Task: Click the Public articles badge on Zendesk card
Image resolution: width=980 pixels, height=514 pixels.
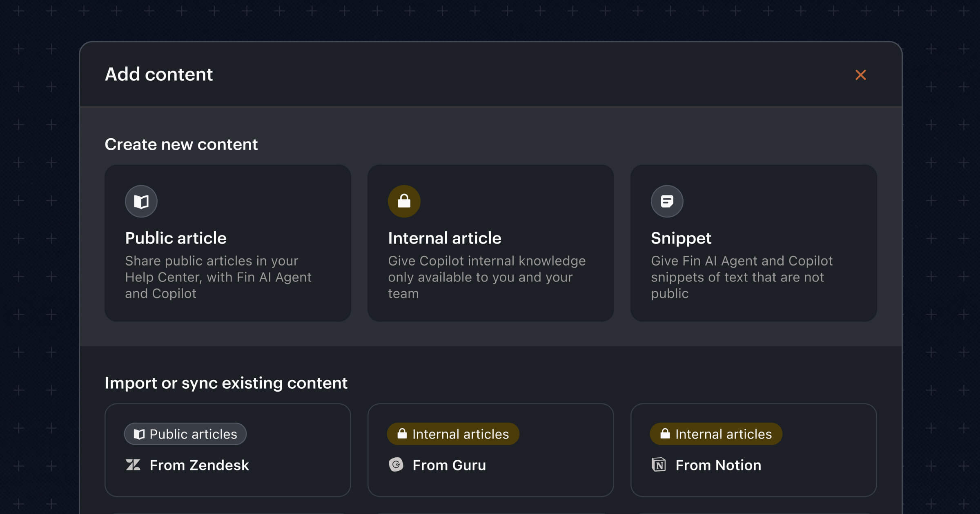Action: (x=185, y=434)
